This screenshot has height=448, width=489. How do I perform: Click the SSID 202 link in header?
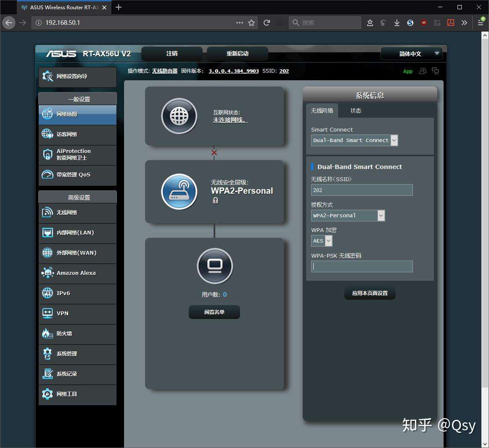coord(284,71)
